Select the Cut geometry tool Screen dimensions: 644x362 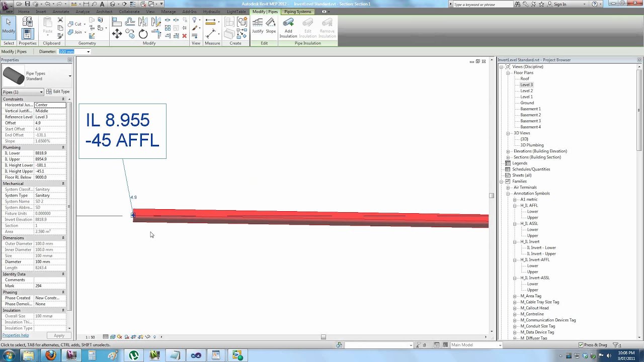(75, 24)
